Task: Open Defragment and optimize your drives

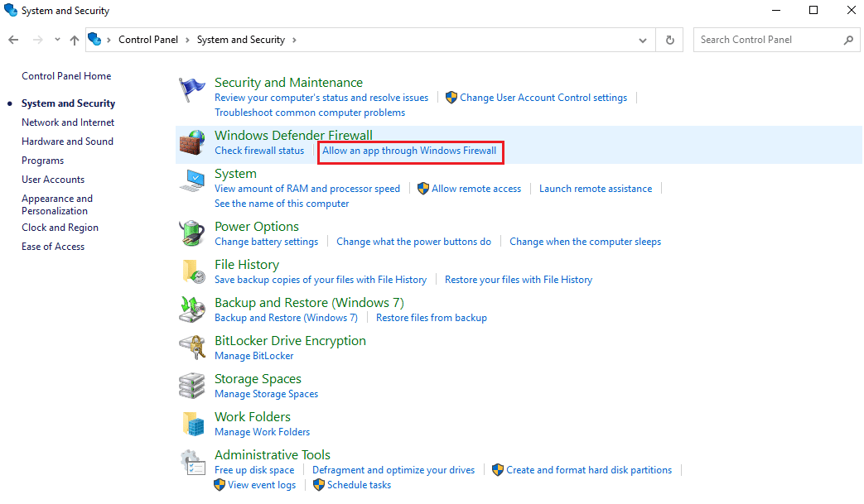Action: coord(393,470)
